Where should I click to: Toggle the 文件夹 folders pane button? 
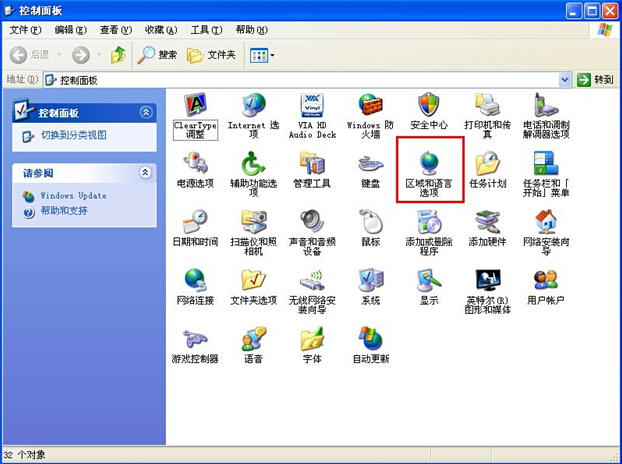coord(211,55)
